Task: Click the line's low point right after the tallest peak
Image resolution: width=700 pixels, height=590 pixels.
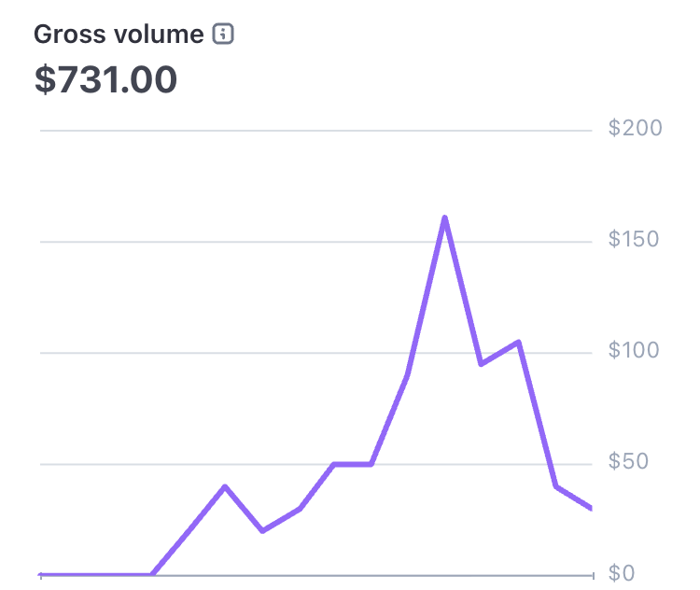Action: coord(481,364)
